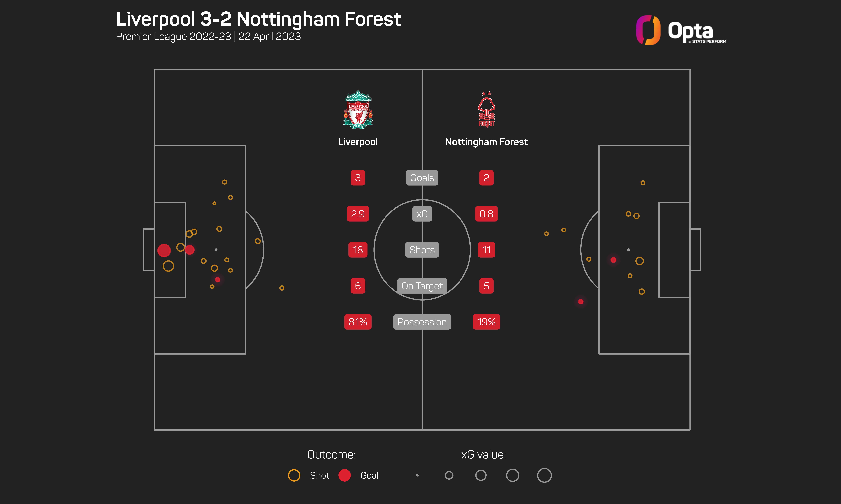The image size is (841, 504).
Task: Click the smallest xG value legend dot
Action: (417, 475)
